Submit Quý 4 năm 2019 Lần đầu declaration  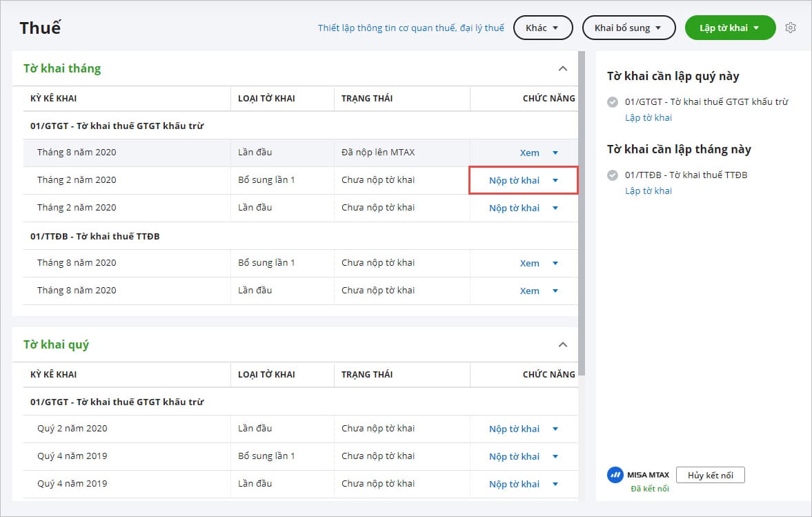point(514,484)
